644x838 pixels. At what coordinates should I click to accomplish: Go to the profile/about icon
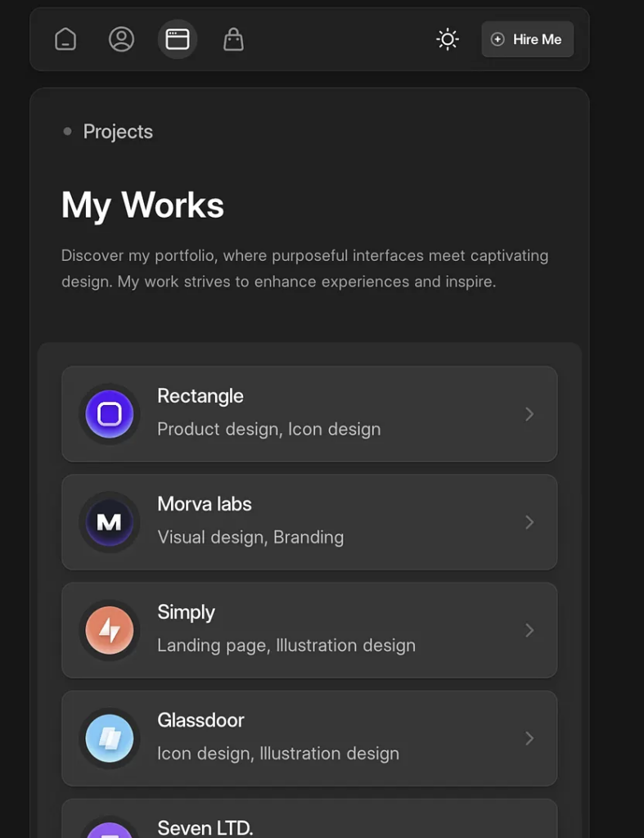coord(121,39)
